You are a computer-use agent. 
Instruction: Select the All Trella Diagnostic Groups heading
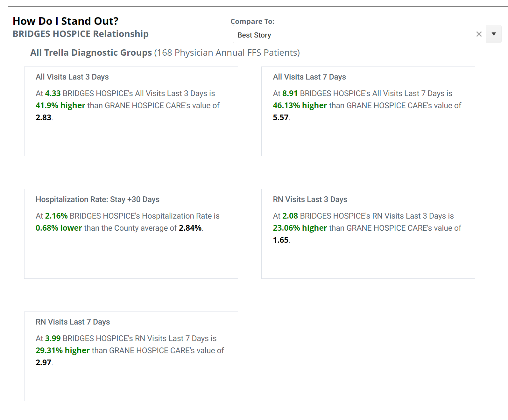point(91,52)
